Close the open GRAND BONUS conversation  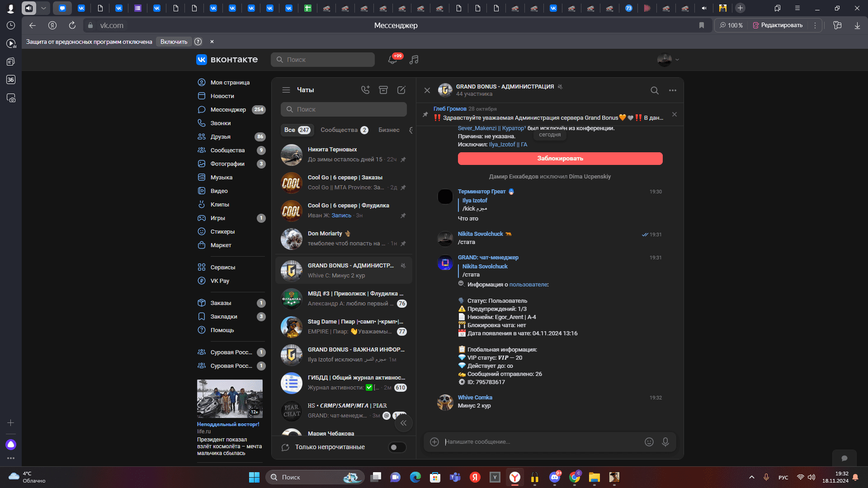pyautogui.click(x=427, y=90)
